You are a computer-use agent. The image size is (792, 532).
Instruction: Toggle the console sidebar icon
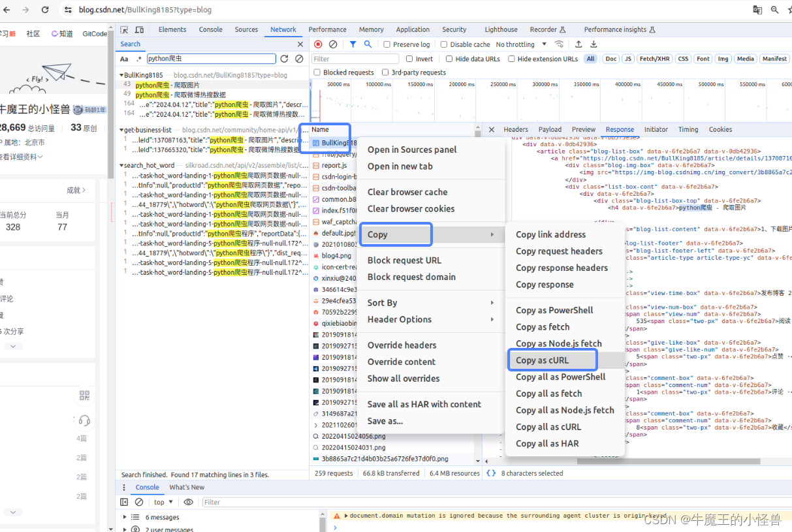click(x=124, y=502)
